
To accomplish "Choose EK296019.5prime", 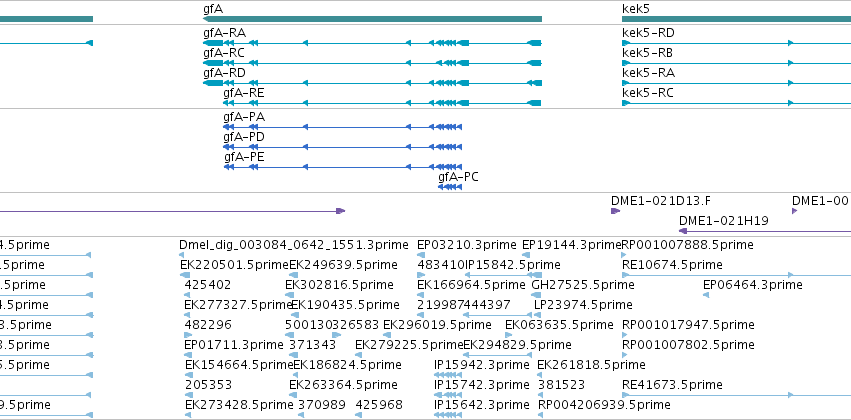I will click(437, 325).
